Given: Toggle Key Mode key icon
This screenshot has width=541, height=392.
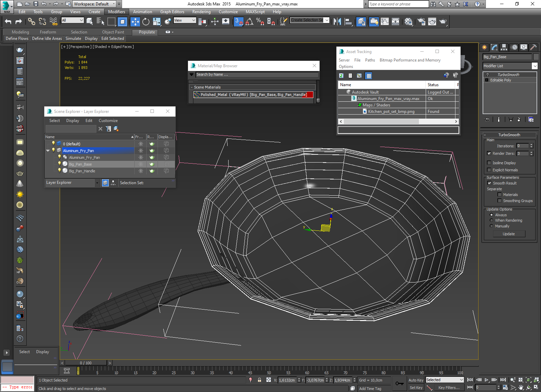Looking at the screenshot, I should tap(399, 384).
